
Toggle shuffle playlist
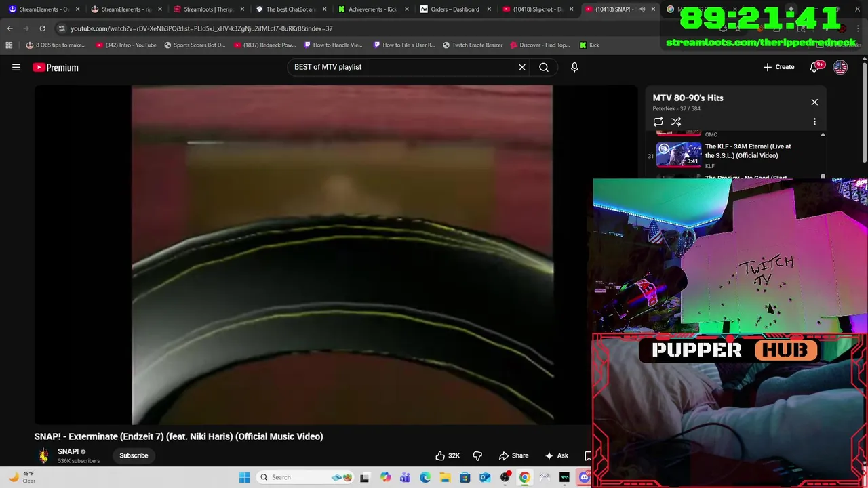(x=676, y=122)
